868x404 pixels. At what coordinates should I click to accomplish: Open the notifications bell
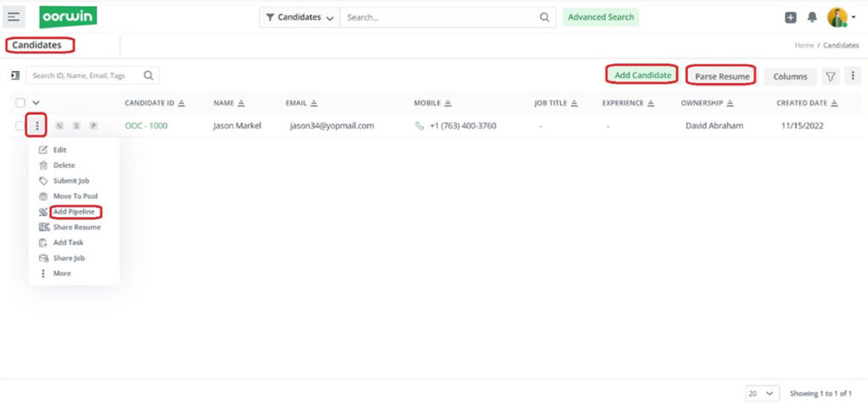[812, 17]
